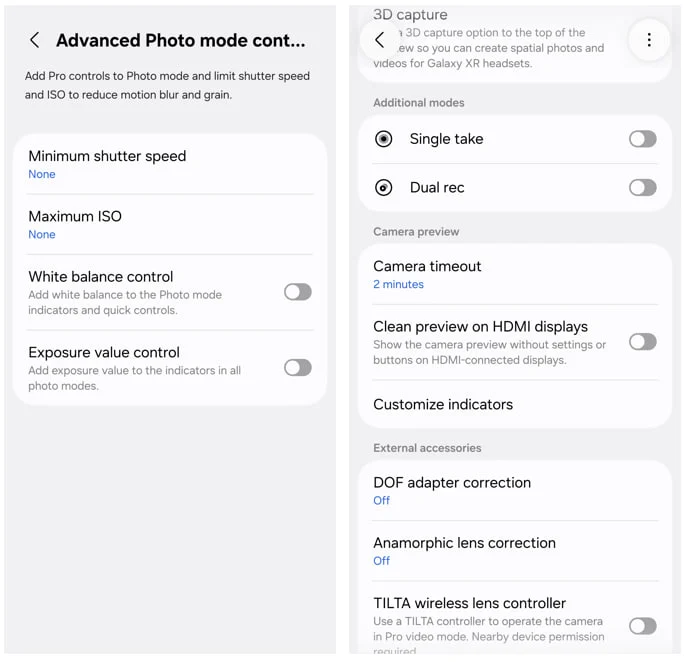Screen dimensions: 687x662
Task: Tap the Single take mode icon
Action: click(384, 139)
